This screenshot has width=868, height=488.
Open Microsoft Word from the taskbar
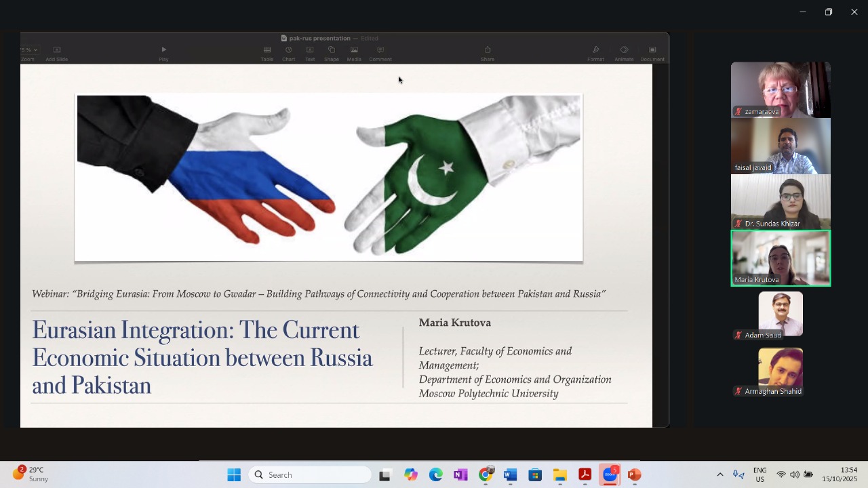[511, 474]
